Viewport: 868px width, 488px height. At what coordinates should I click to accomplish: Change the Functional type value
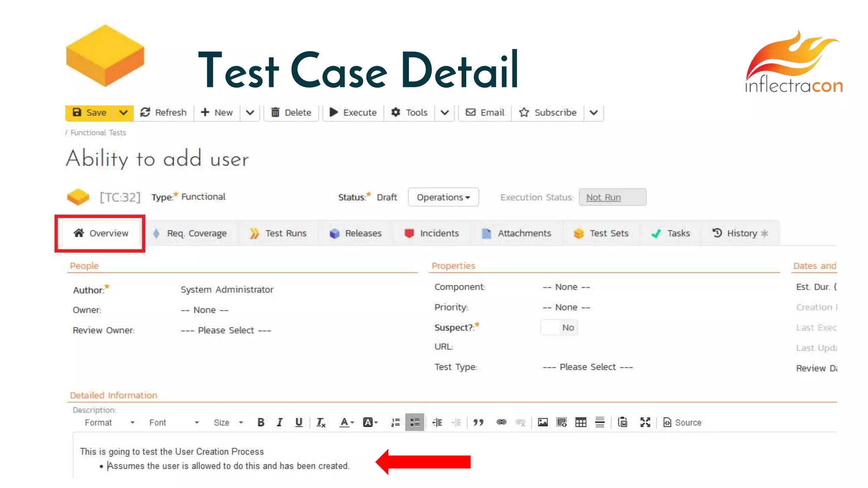[203, 197]
